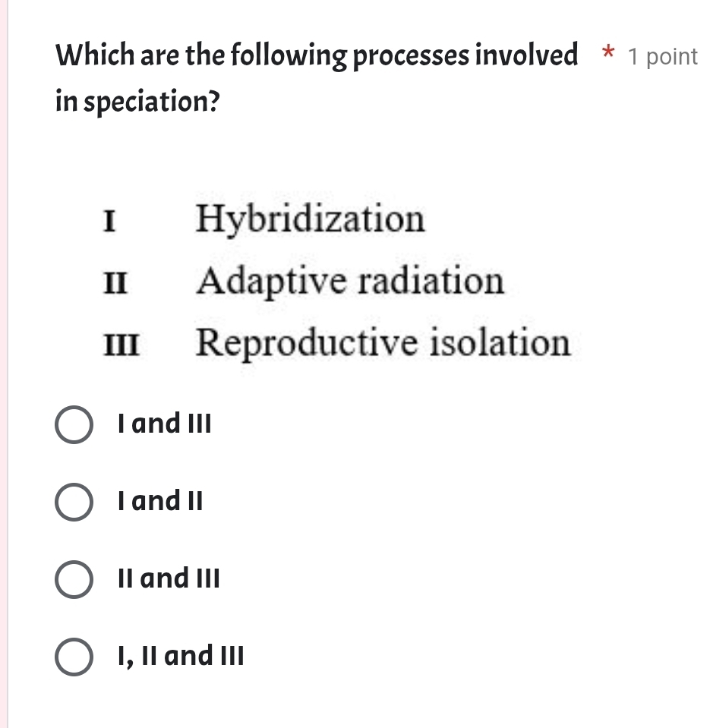Click the "1 point" label

tap(662, 56)
